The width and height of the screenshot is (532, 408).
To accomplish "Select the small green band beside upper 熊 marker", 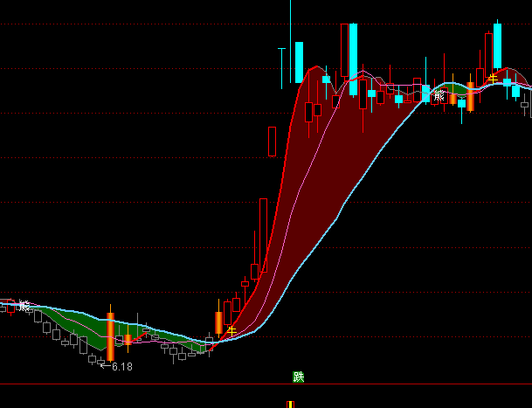I will pyautogui.click(x=451, y=90).
